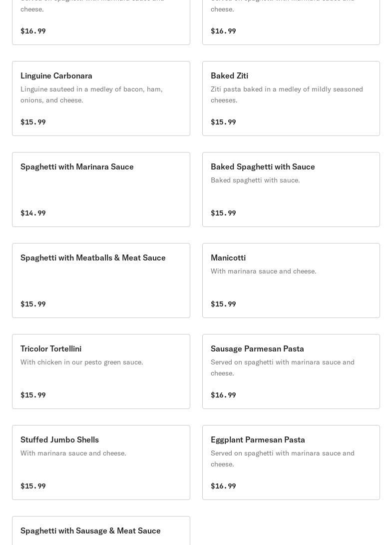The width and height of the screenshot is (392, 545).
Task: Open the Baked Spaghetti with Sauce title
Action: [x=263, y=167]
